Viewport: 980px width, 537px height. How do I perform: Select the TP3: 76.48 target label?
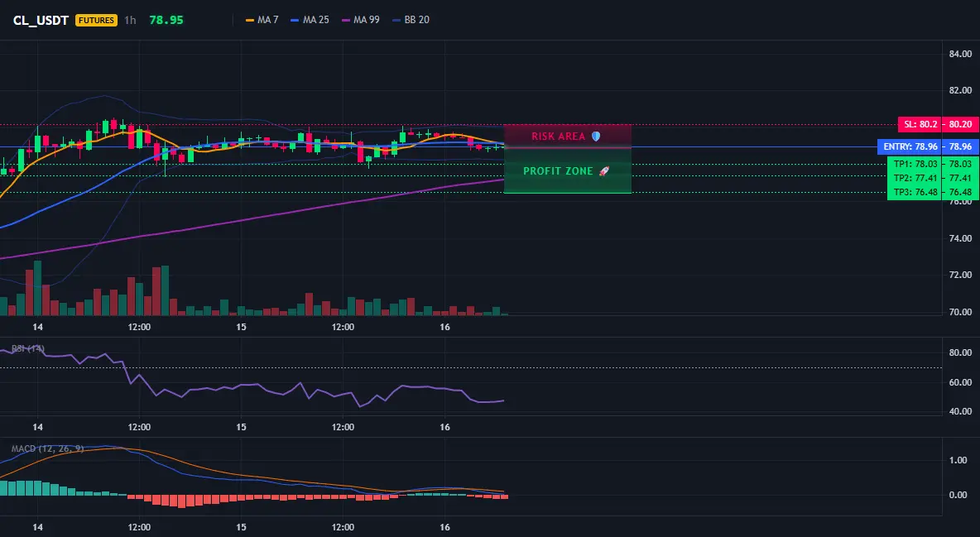pos(915,192)
